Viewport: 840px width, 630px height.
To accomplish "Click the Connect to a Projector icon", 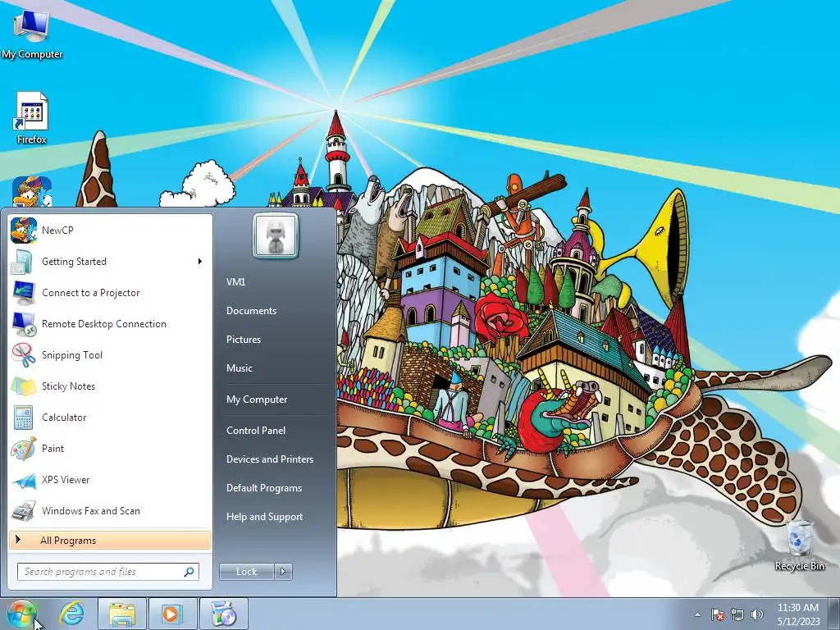I will tap(24, 293).
